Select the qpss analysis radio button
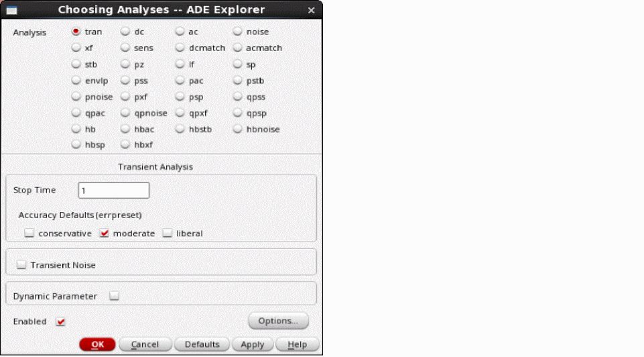This screenshot has width=644, height=357. pyautogui.click(x=237, y=97)
